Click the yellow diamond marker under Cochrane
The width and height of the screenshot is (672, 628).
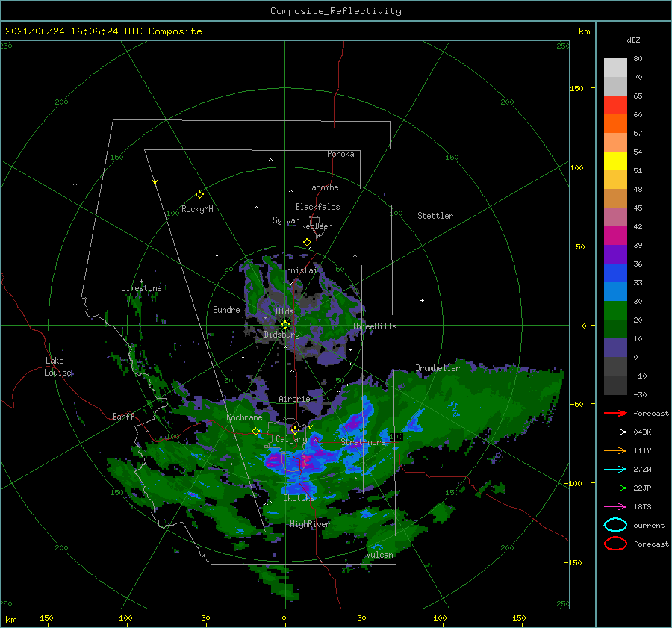coord(256,432)
